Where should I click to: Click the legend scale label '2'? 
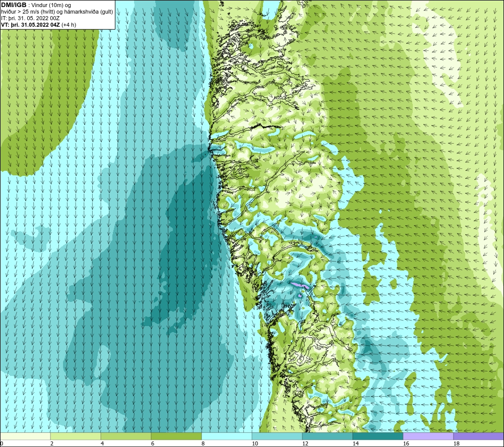point(52,444)
